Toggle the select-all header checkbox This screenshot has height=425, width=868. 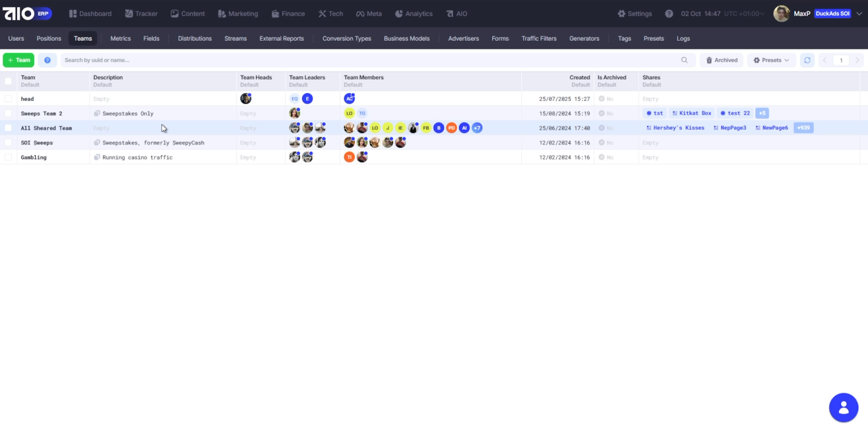8,81
